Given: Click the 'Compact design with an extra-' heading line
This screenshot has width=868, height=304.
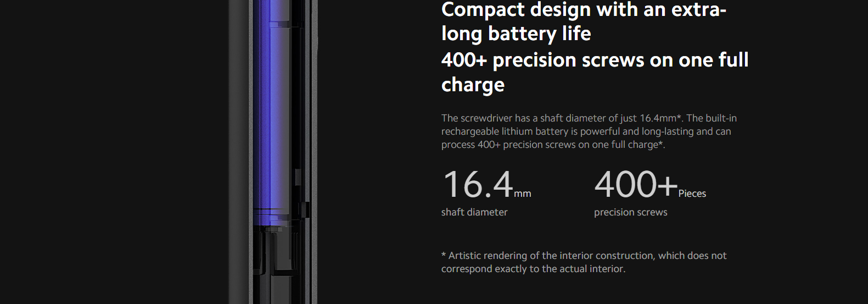Looking at the screenshot, I should pyautogui.click(x=584, y=9).
